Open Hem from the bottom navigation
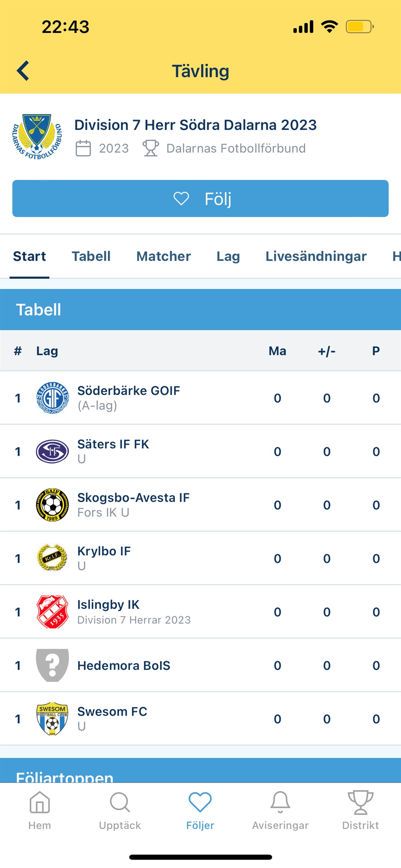The image size is (401, 868). pyautogui.click(x=40, y=810)
